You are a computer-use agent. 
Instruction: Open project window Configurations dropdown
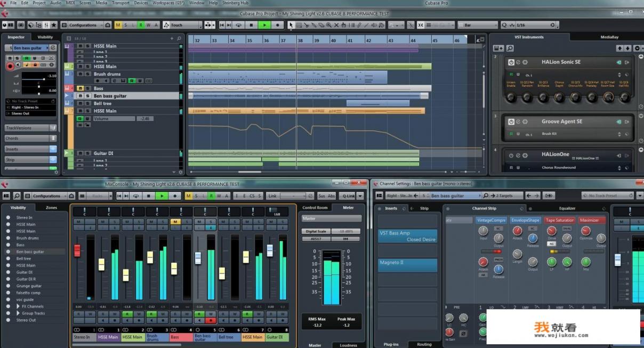(x=85, y=25)
